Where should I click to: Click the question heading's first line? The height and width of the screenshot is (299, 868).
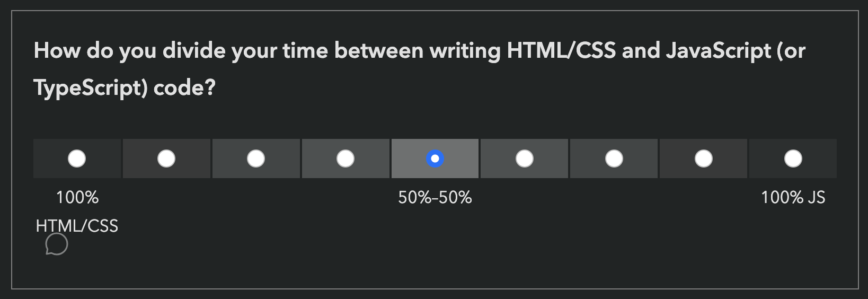click(x=419, y=51)
